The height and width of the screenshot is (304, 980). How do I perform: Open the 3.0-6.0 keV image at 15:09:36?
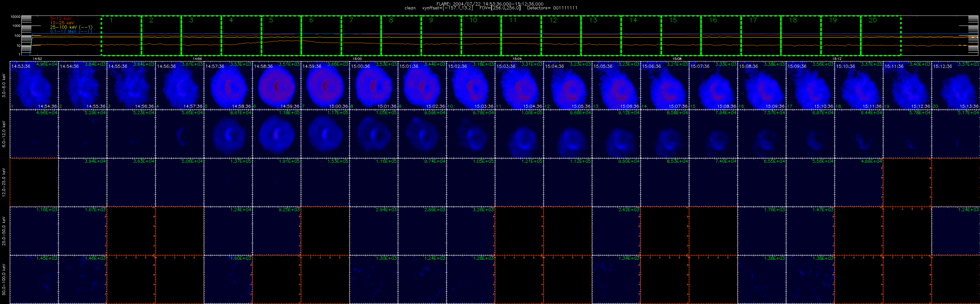(810, 85)
